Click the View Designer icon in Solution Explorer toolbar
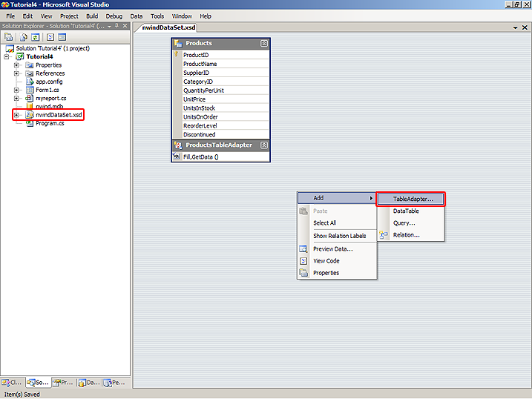Viewport: 532px width, 399px height. 62,36
